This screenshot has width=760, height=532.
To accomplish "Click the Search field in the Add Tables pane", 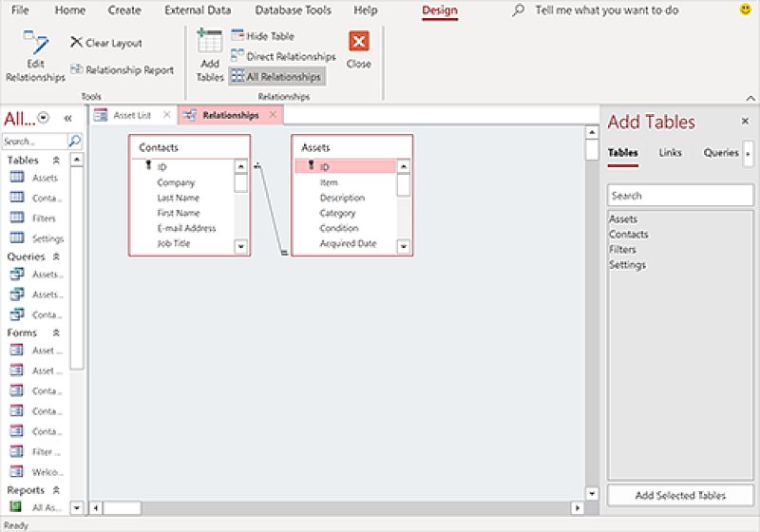I will [x=679, y=196].
